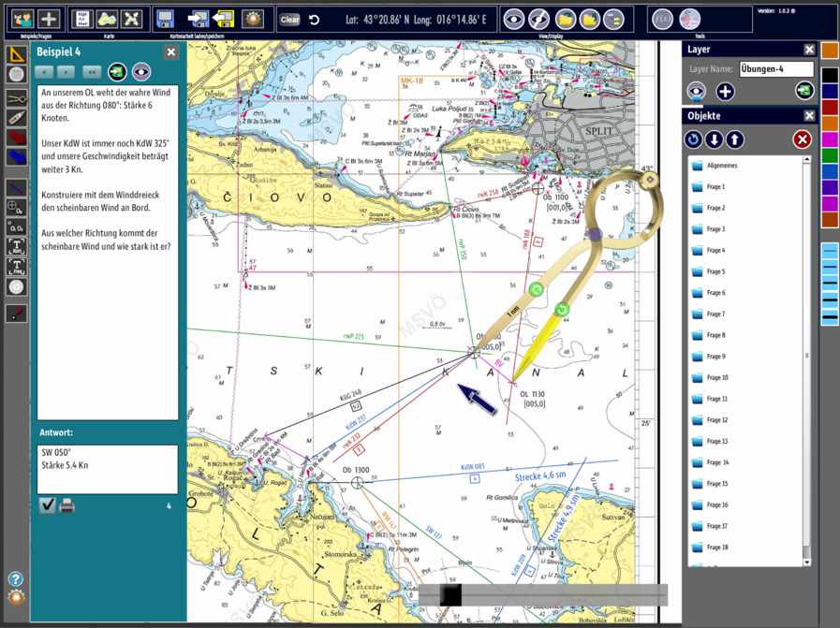Image resolution: width=840 pixels, height=628 pixels.
Task: Pick the orange color swatch at top
Action: pyautogui.click(x=830, y=50)
